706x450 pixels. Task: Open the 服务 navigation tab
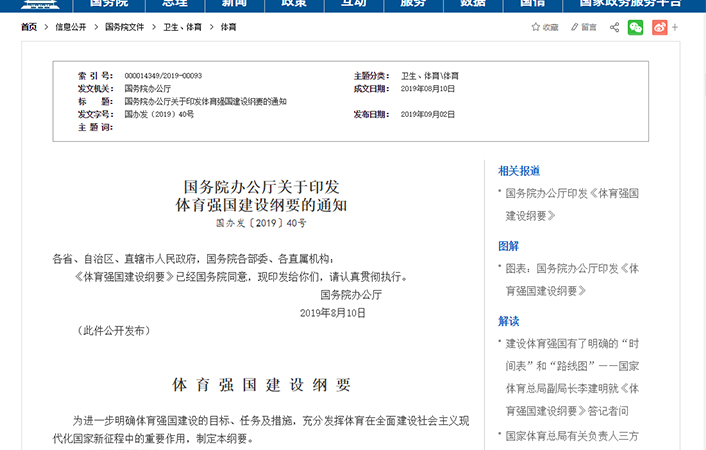[x=413, y=3]
